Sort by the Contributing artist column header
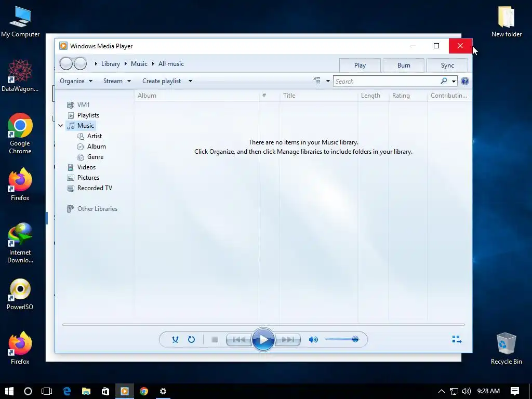 pyautogui.click(x=449, y=96)
